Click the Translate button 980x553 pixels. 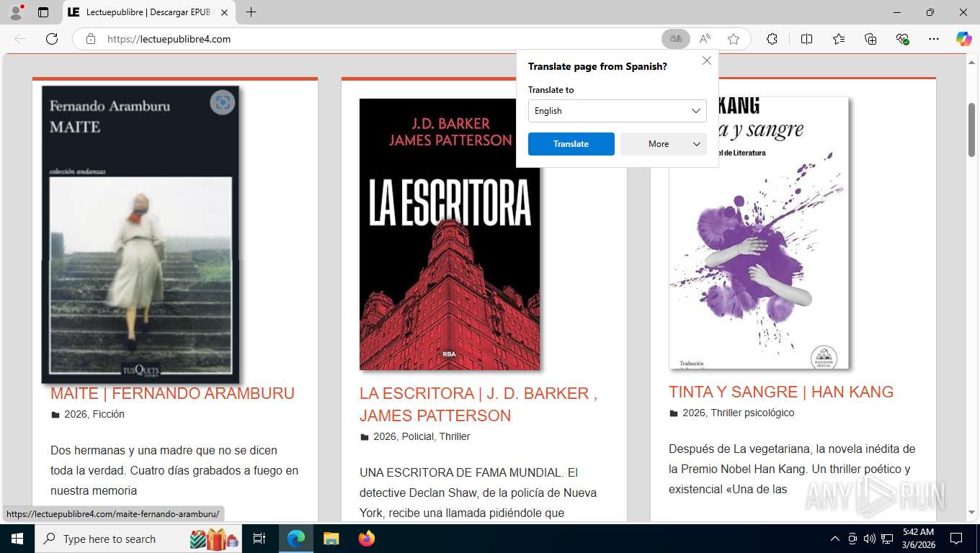[571, 144]
